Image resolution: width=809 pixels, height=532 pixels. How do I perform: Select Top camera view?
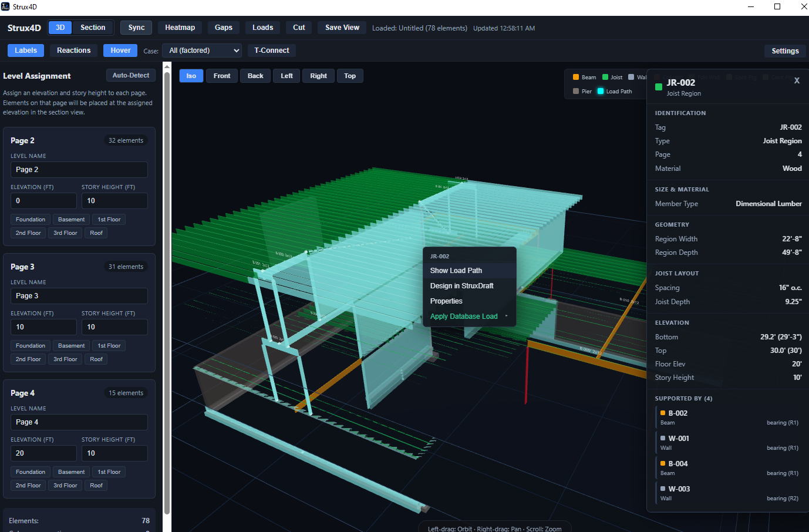click(x=350, y=76)
